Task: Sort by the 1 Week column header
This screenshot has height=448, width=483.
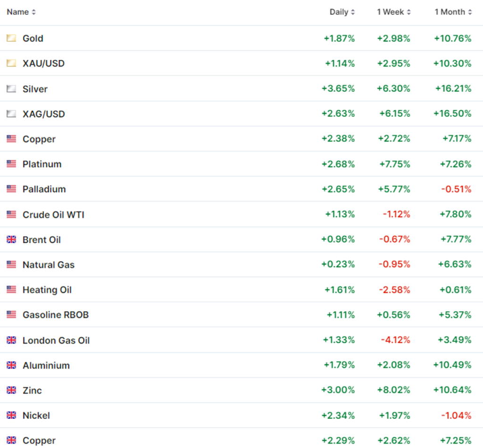Action: pyautogui.click(x=393, y=12)
